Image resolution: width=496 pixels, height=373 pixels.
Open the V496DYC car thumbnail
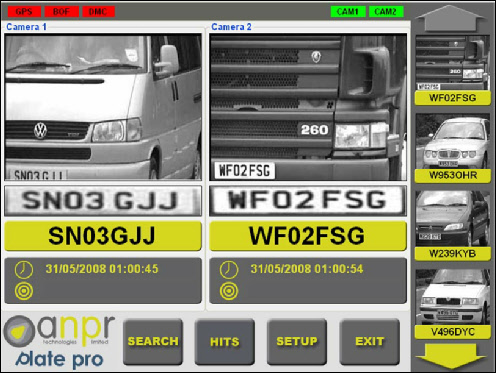pyautogui.click(x=453, y=297)
